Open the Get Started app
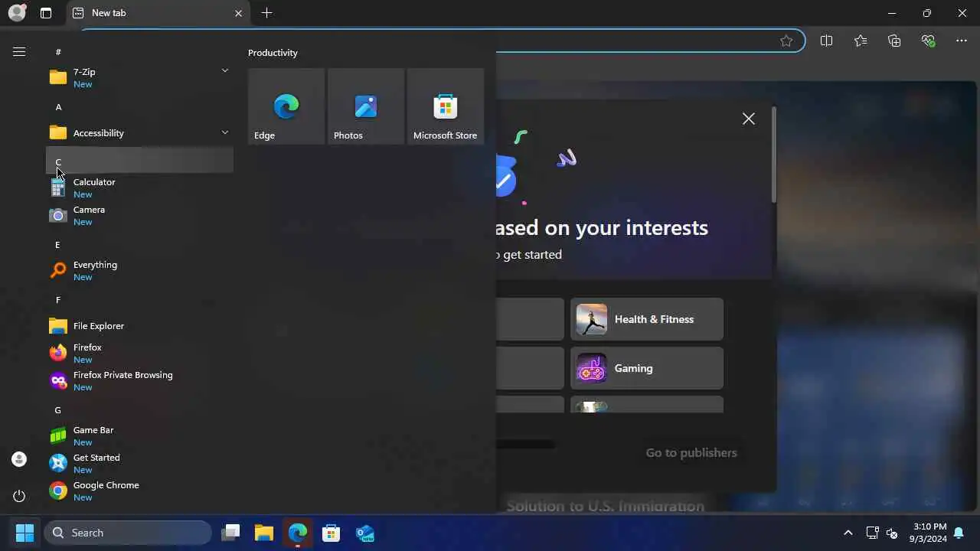980x551 pixels. tap(139, 463)
